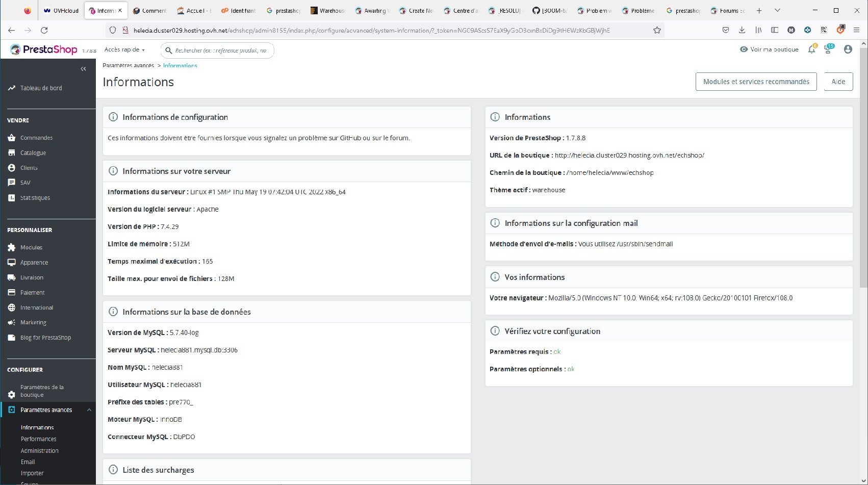Open the trophy gamification icon
This screenshot has width=868, height=485.
(829, 49)
